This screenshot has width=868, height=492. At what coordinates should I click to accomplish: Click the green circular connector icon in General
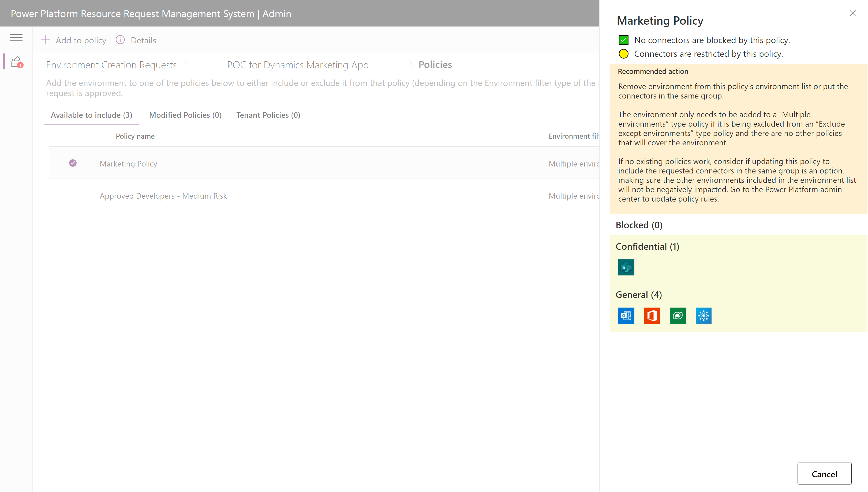coord(678,315)
